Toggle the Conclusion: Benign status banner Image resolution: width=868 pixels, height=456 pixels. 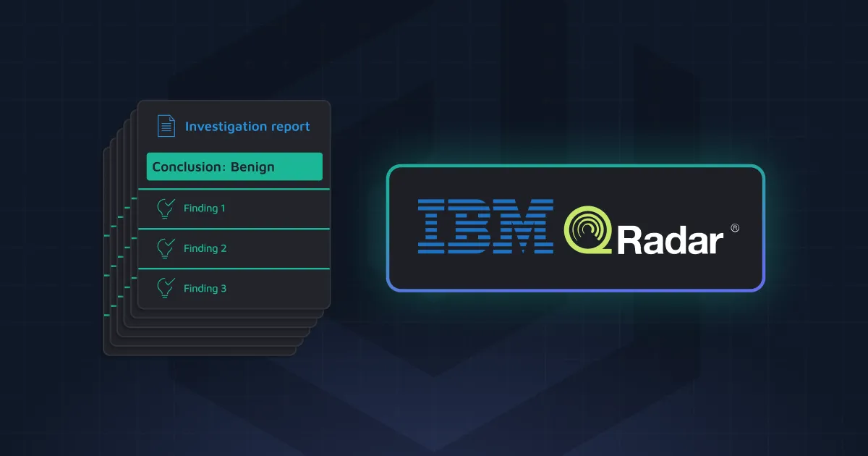234,166
